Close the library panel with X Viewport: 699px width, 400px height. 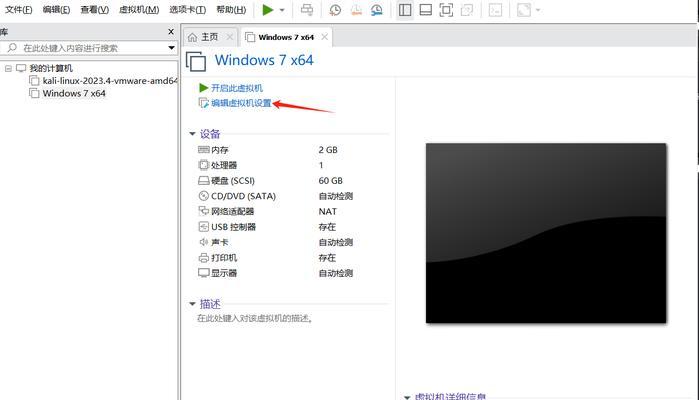pyautogui.click(x=171, y=32)
